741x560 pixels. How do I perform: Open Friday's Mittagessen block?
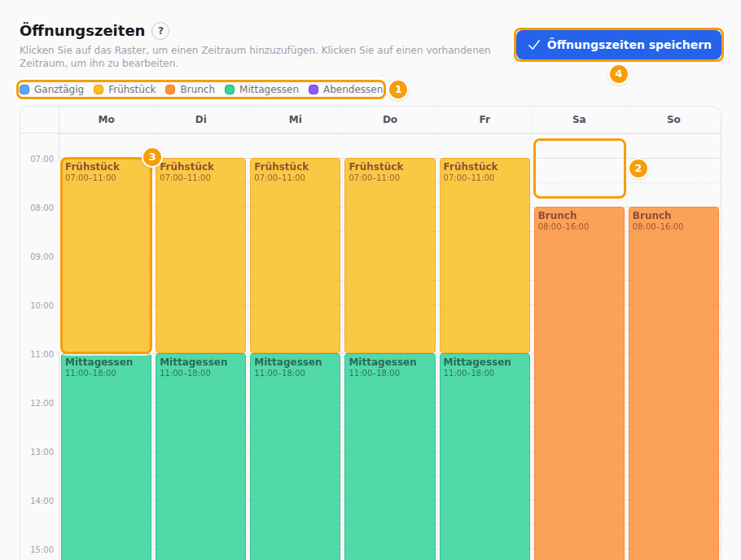[484, 457]
